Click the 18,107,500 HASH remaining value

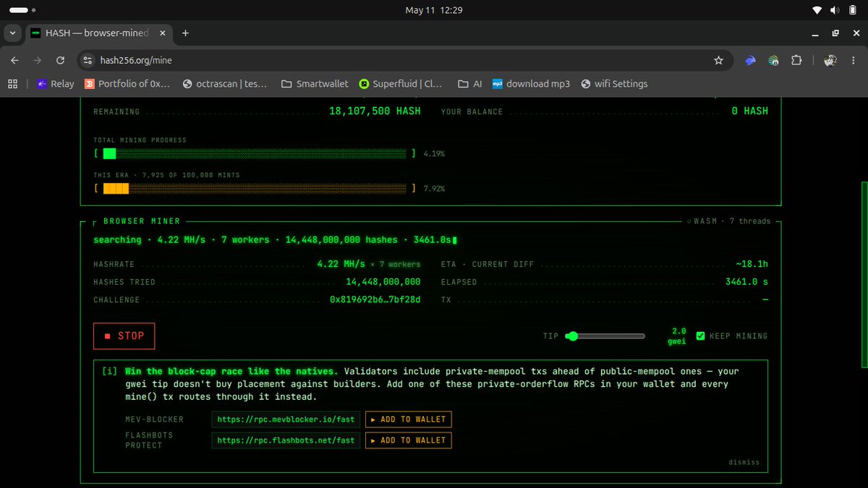375,111
